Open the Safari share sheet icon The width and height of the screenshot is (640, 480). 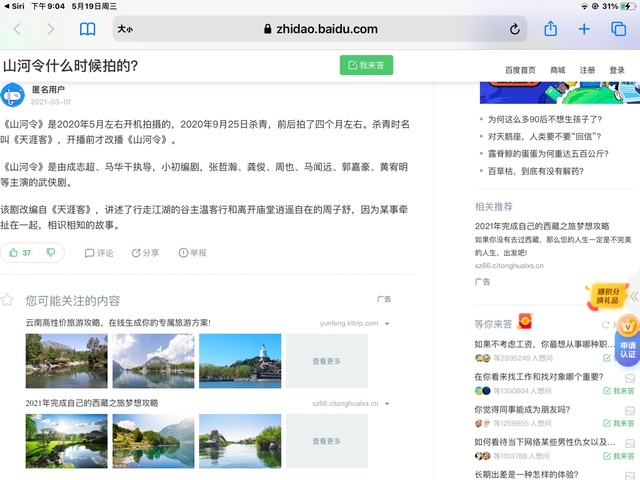coord(550,29)
